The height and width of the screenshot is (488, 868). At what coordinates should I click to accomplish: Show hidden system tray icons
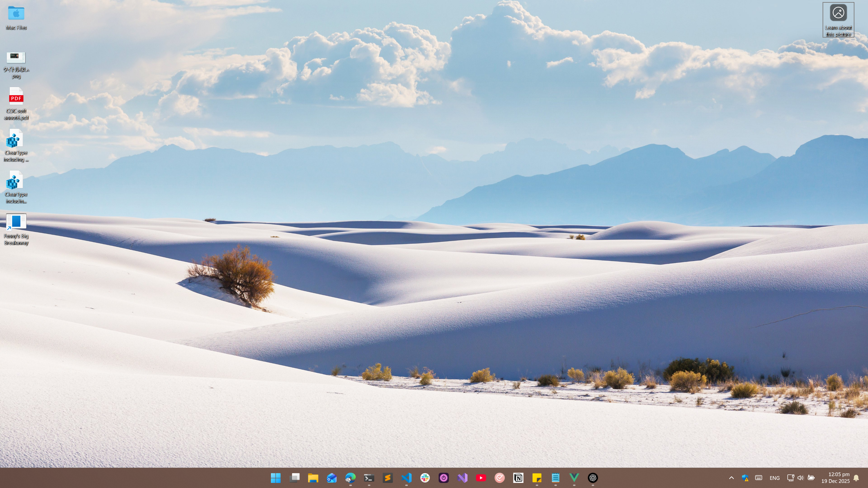click(731, 478)
